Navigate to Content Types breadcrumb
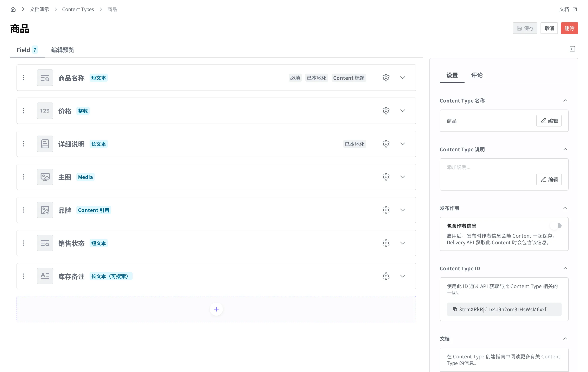This screenshot has height=372, width=588. 78,9
